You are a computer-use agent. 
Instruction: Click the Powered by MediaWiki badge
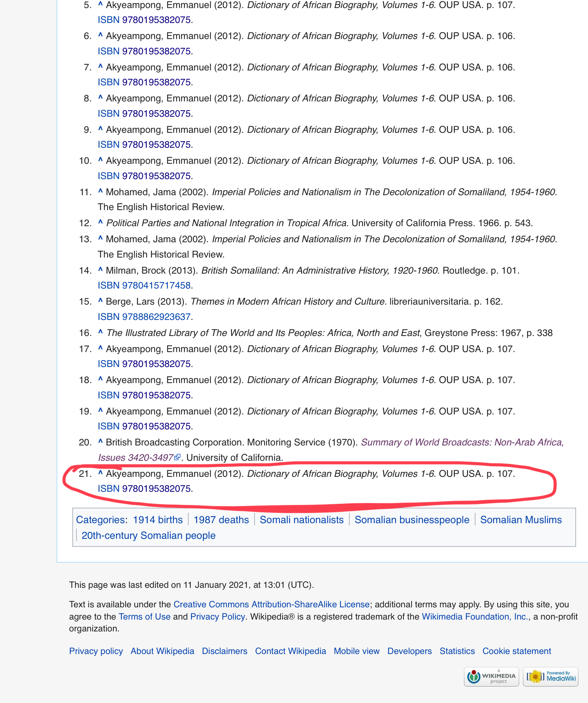point(550,677)
